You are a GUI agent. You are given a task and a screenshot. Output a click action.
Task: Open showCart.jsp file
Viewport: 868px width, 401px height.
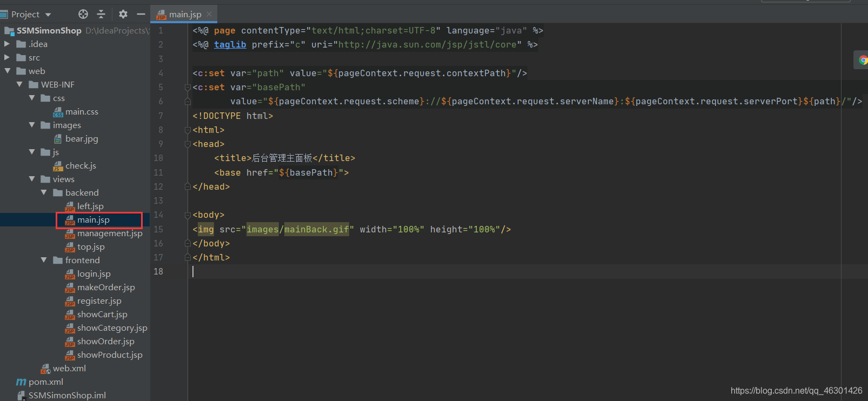pyautogui.click(x=102, y=314)
